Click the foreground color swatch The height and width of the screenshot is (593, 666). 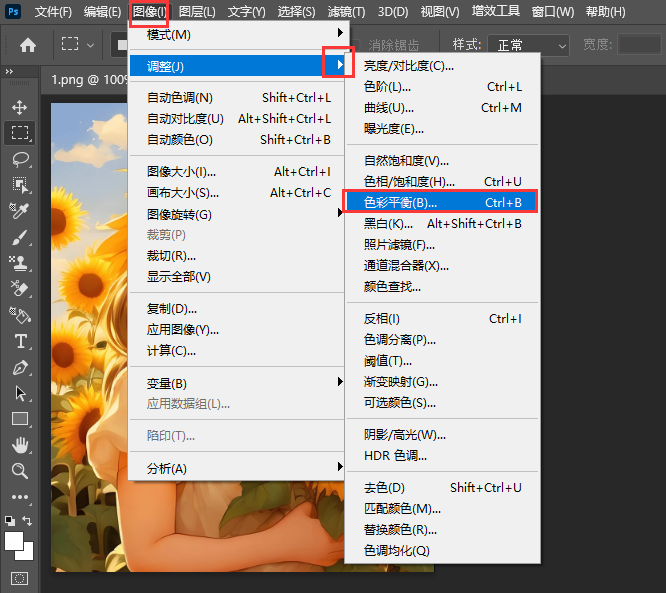(x=14, y=541)
